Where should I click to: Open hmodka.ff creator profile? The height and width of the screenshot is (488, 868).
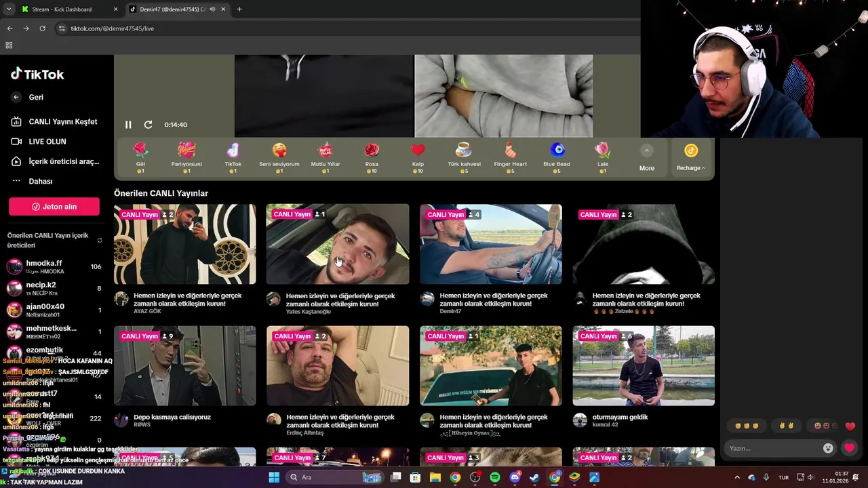(54, 266)
